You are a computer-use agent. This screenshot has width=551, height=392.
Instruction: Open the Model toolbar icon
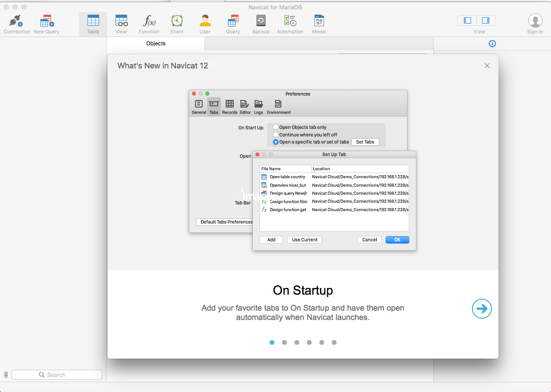(319, 24)
